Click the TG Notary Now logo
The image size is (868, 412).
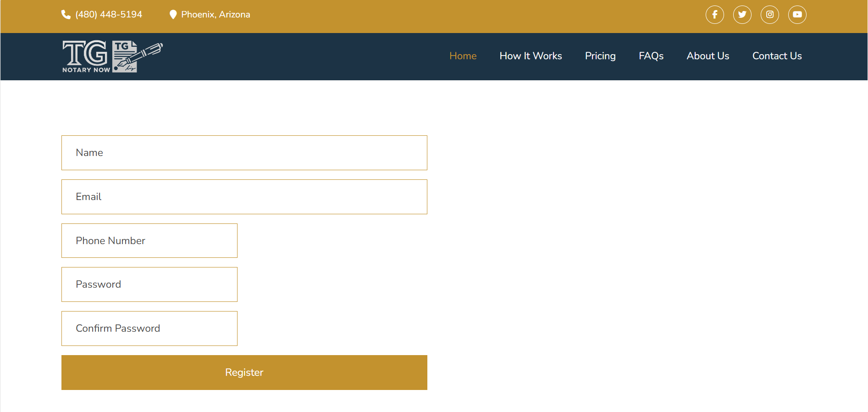pyautogui.click(x=112, y=56)
